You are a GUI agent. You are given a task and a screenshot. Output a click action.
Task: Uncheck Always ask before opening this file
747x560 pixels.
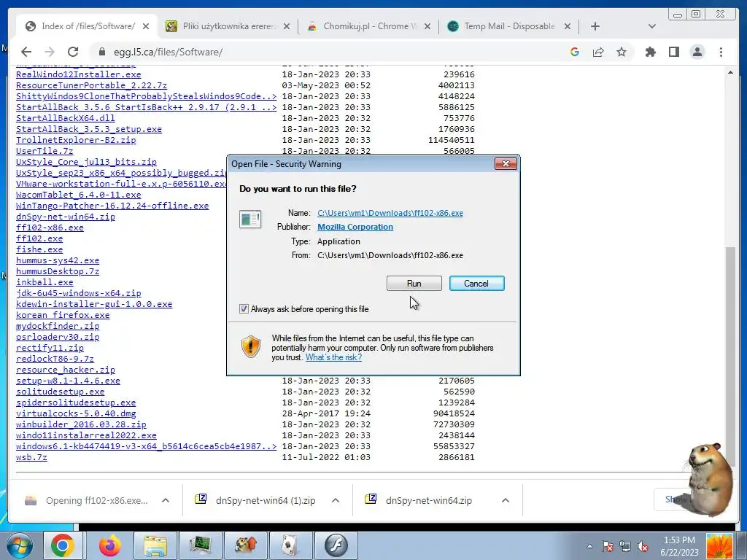point(244,309)
